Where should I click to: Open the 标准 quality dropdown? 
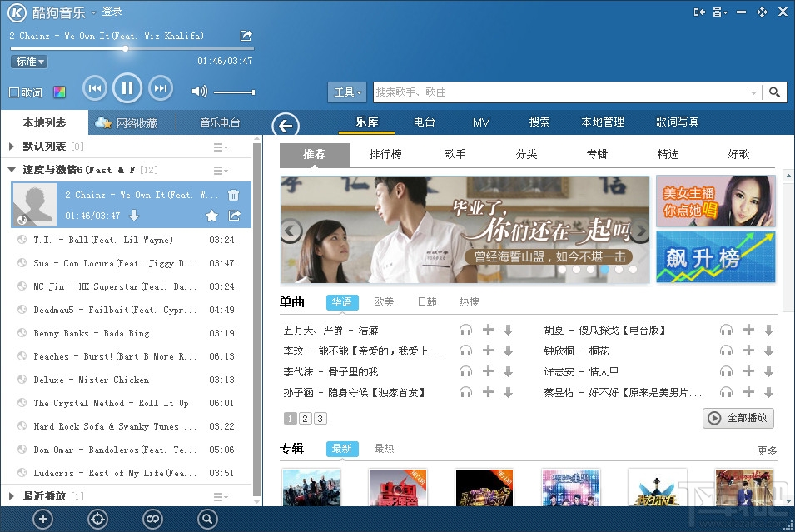point(29,62)
